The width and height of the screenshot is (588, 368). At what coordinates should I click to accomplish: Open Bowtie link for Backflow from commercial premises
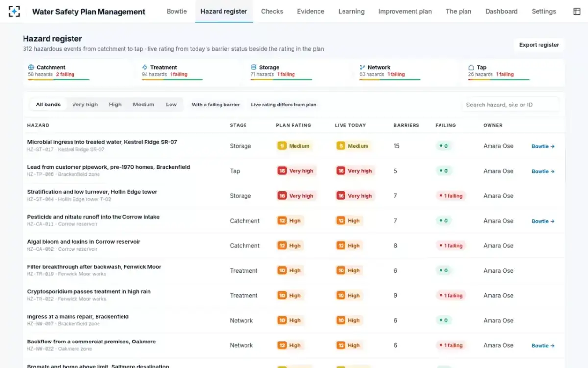543,346
